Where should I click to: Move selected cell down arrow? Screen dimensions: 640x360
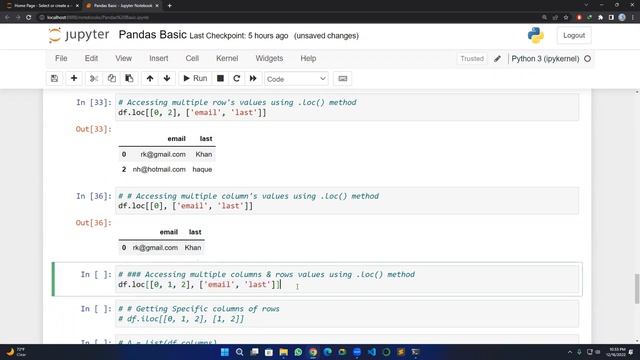(x=167, y=78)
